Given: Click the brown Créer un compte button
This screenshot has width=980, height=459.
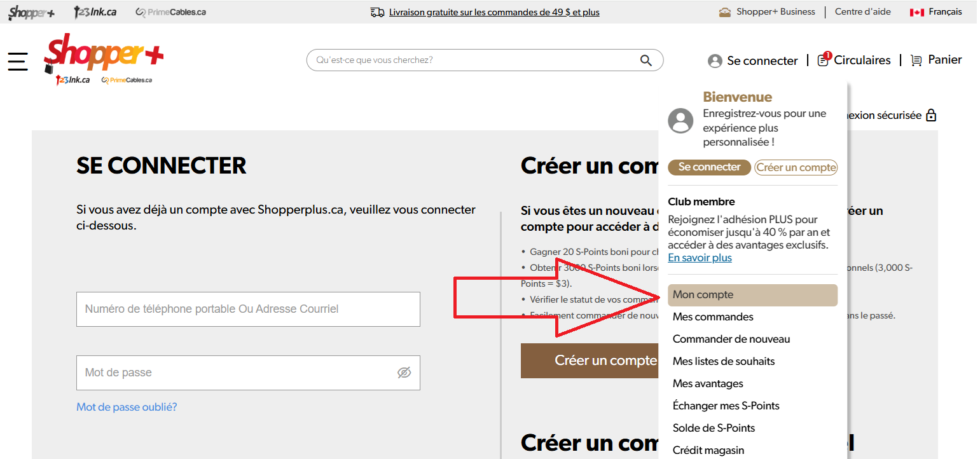Looking at the screenshot, I should tap(590, 360).
